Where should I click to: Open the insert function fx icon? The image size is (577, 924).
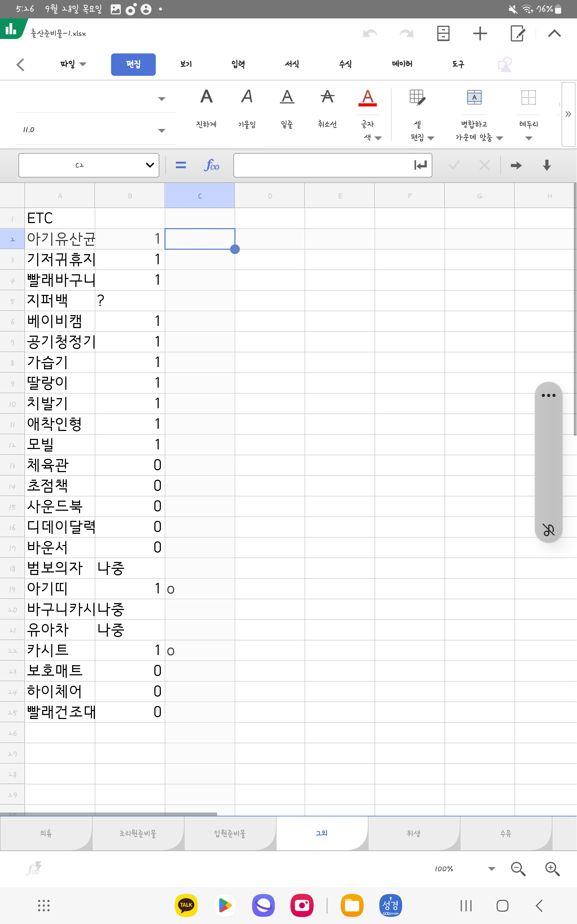(x=211, y=165)
